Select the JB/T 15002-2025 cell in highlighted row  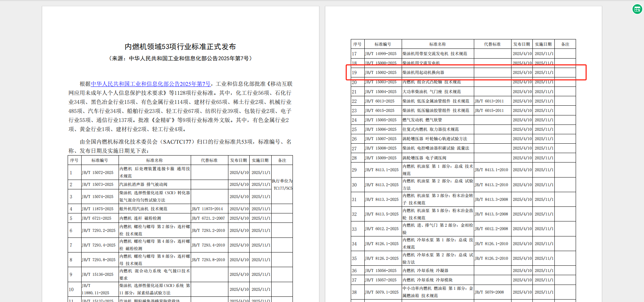coord(383,73)
